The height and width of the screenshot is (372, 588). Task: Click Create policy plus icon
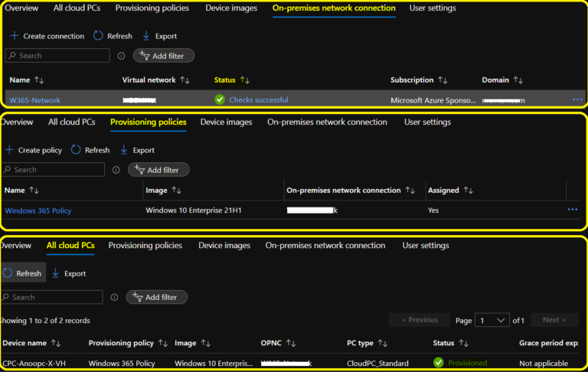point(9,149)
